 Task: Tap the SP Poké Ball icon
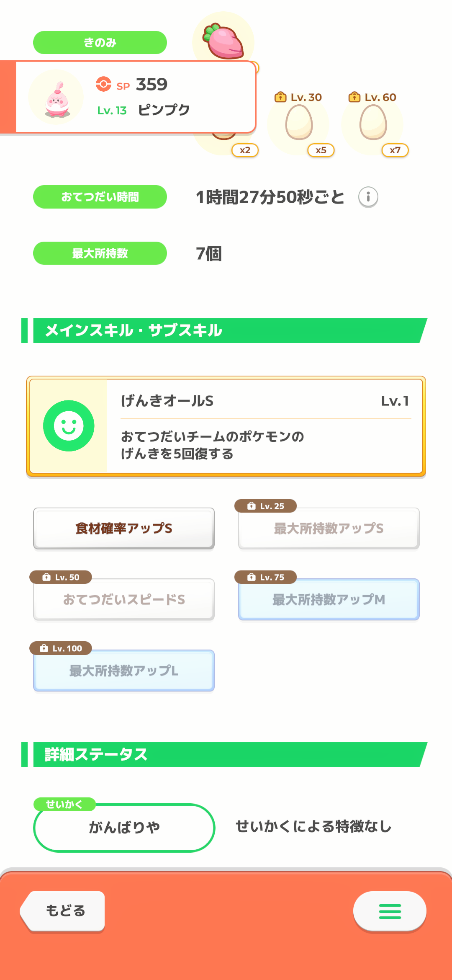click(x=103, y=84)
